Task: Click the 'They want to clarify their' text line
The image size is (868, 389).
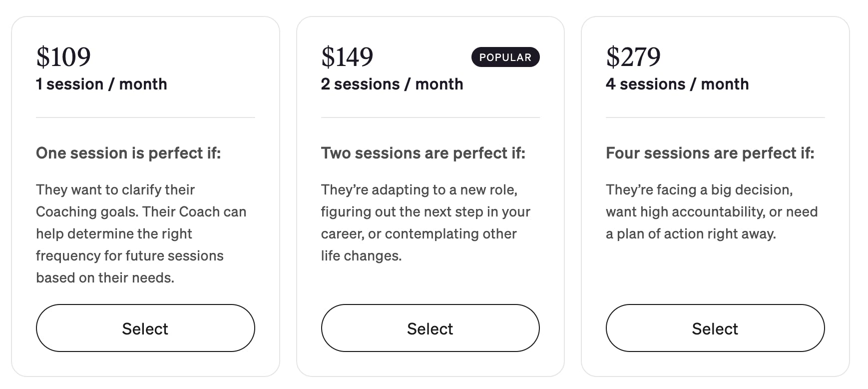Action: point(115,190)
